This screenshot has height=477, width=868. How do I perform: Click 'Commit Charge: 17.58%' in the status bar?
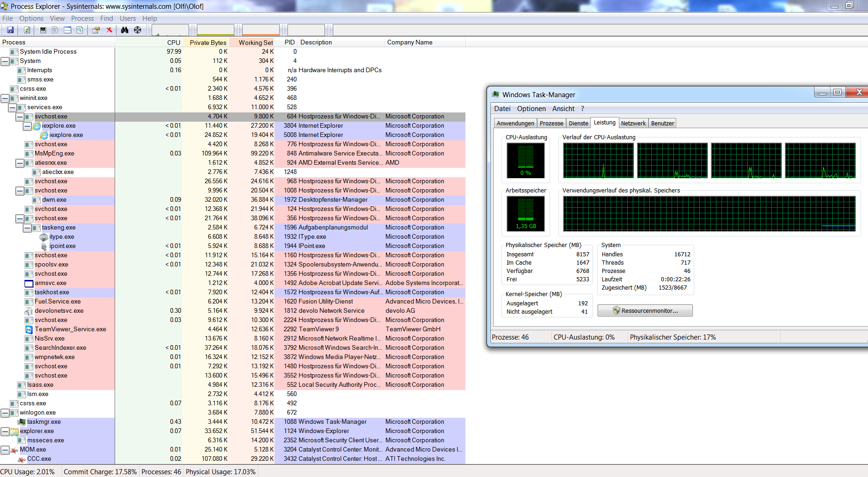pyautogui.click(x=100, y=472)
